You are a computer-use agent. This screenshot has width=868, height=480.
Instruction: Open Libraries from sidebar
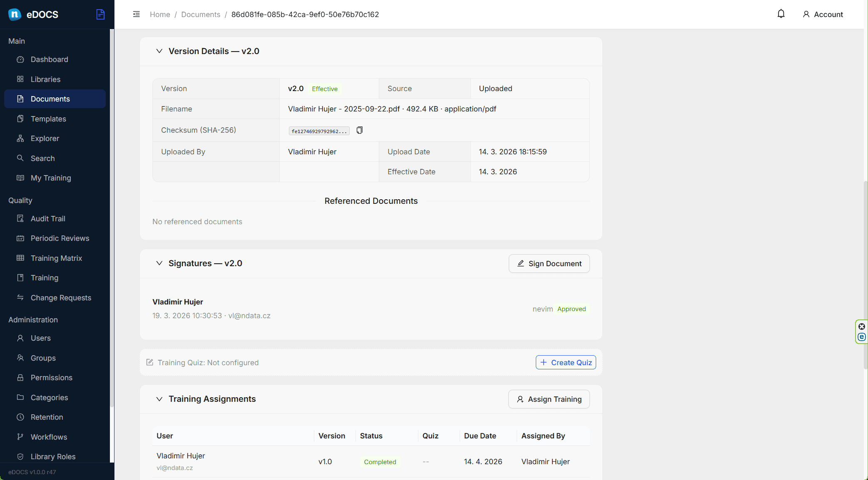pos(55,79)
